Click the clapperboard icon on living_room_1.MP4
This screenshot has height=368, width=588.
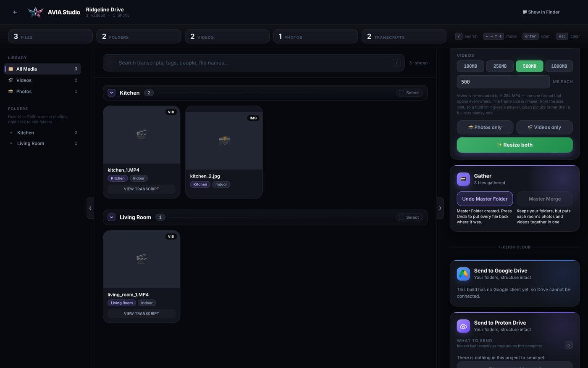coord(142,259)
